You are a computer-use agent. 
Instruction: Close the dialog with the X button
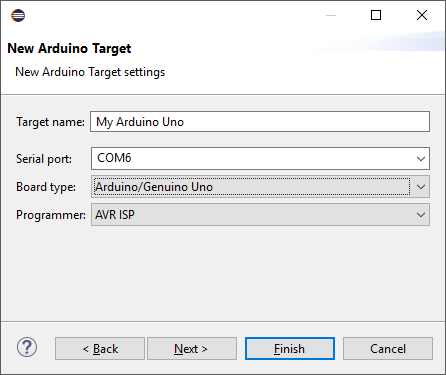click(422, 15)
